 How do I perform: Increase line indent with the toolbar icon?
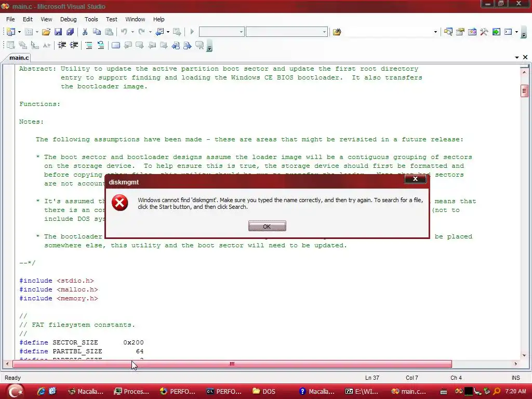click(74, 45)
